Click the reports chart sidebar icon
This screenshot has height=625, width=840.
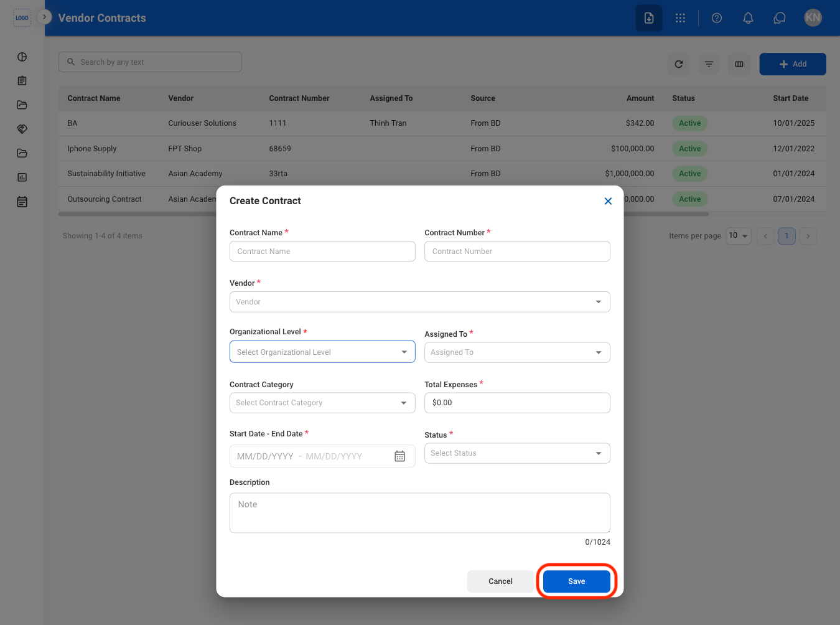coord(22,177)
